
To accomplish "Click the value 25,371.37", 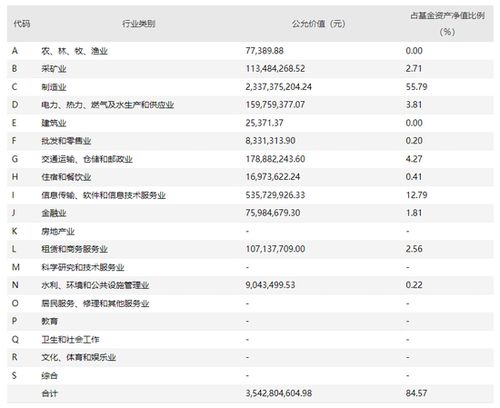I will tap(265, 123).
